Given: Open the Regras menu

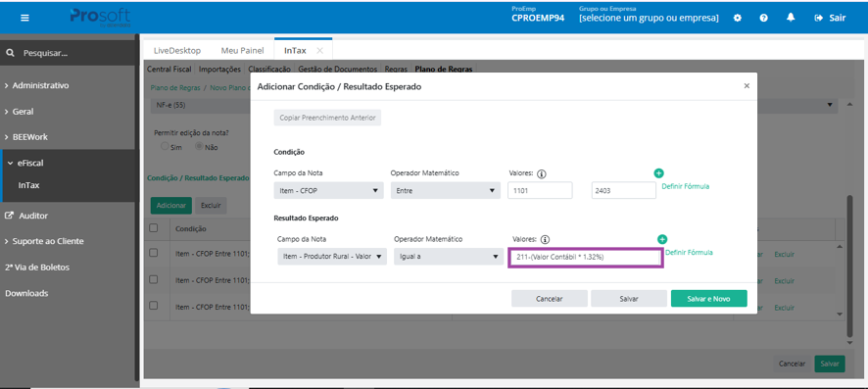Looking at the screenshot, I should point(396,70).
